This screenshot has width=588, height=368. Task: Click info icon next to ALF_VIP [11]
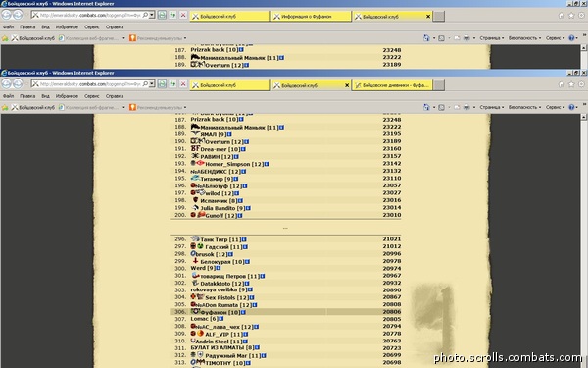coord(245,335)
